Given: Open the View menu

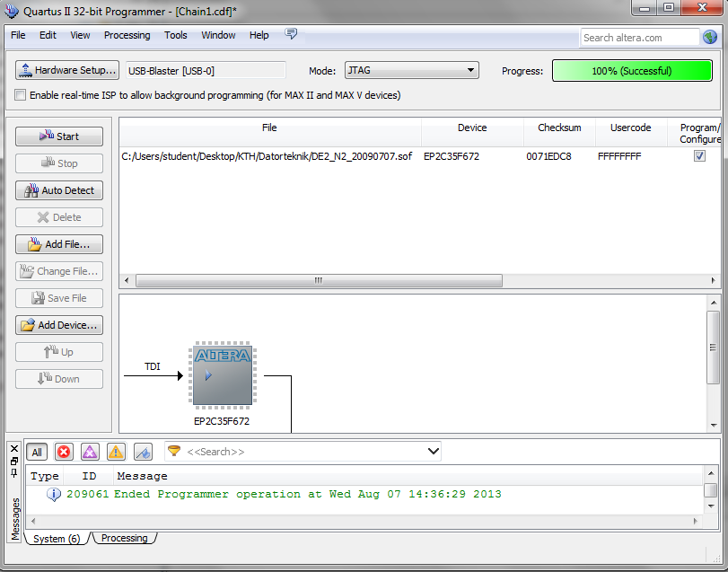Looking at the screenshot, I should (x=80, y=35).
